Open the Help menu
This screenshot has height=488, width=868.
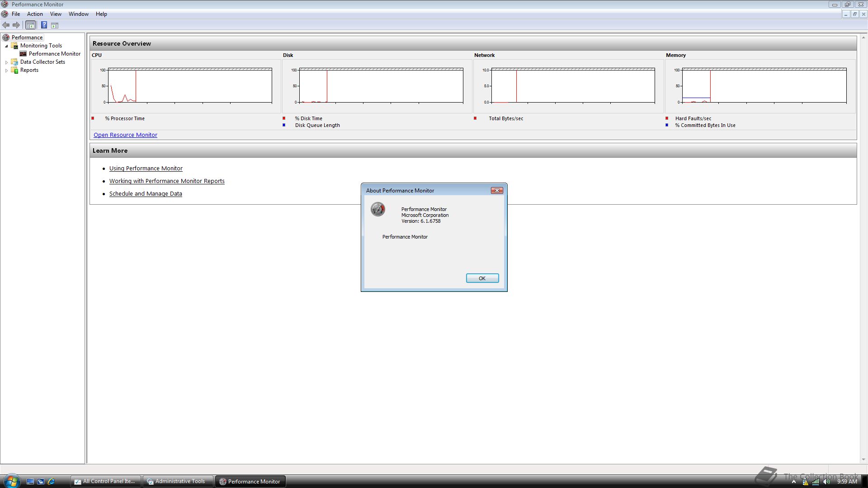point(101,14)
